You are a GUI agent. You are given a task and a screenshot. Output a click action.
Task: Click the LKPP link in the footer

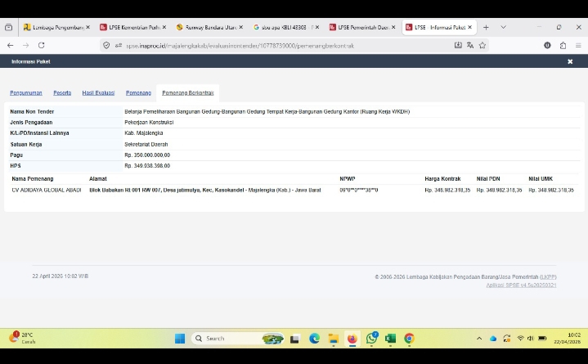coord(548,276)
